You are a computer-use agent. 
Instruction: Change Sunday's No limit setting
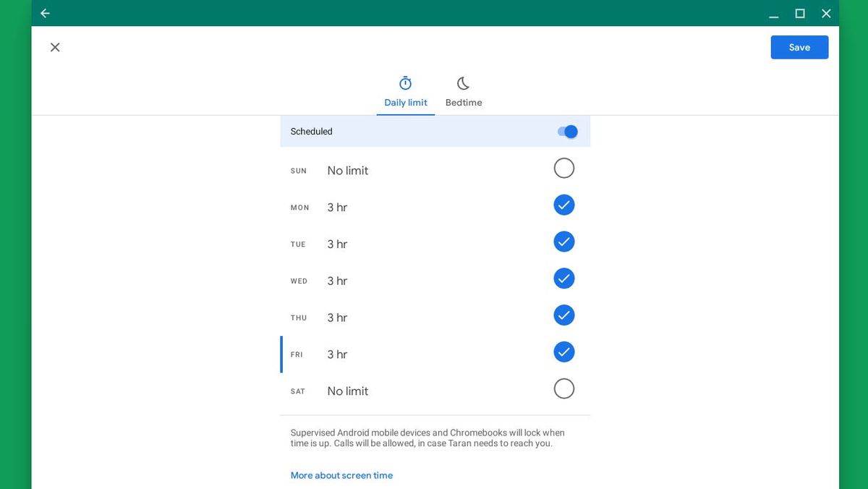click(347, 171)
